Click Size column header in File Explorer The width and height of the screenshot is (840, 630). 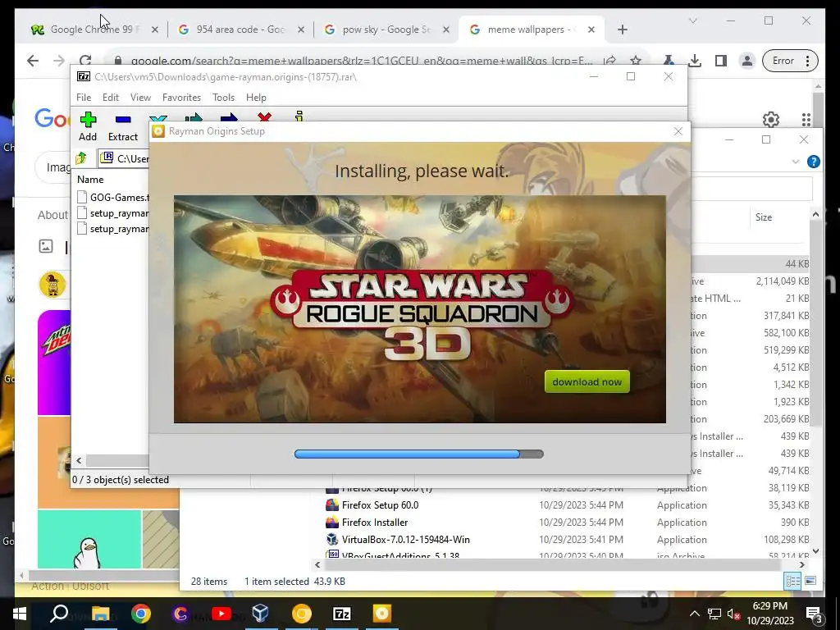(x=764, y=217)
